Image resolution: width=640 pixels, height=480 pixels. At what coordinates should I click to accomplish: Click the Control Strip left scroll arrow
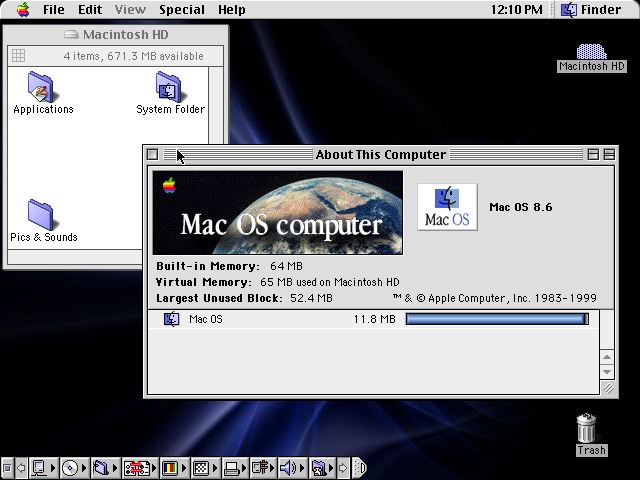(21, 468)
